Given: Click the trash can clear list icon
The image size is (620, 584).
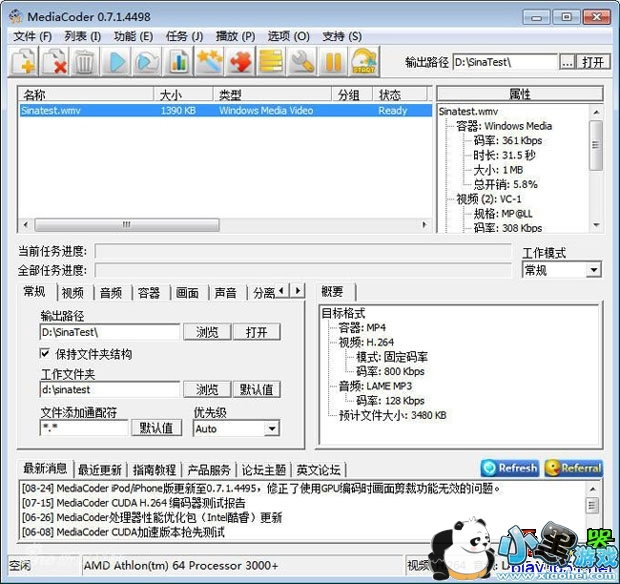Looking at the screenshot, I should tap(85, 62).
